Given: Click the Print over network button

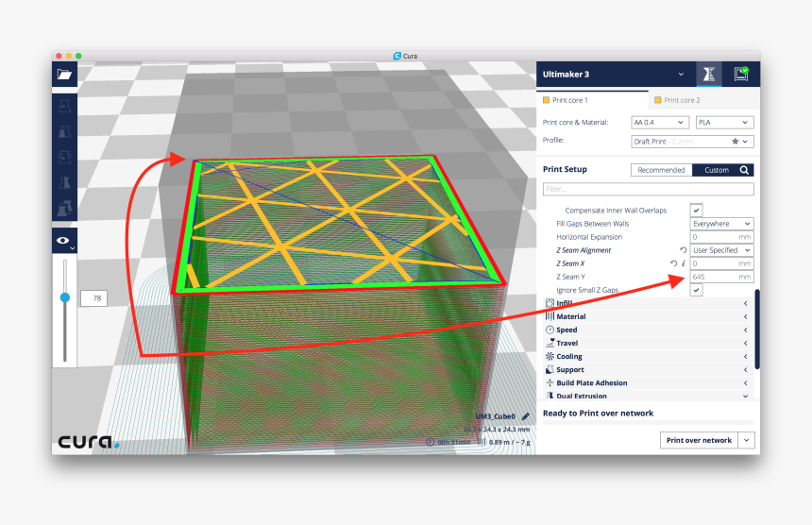Looking at the screenshot, I should (699, 440).
